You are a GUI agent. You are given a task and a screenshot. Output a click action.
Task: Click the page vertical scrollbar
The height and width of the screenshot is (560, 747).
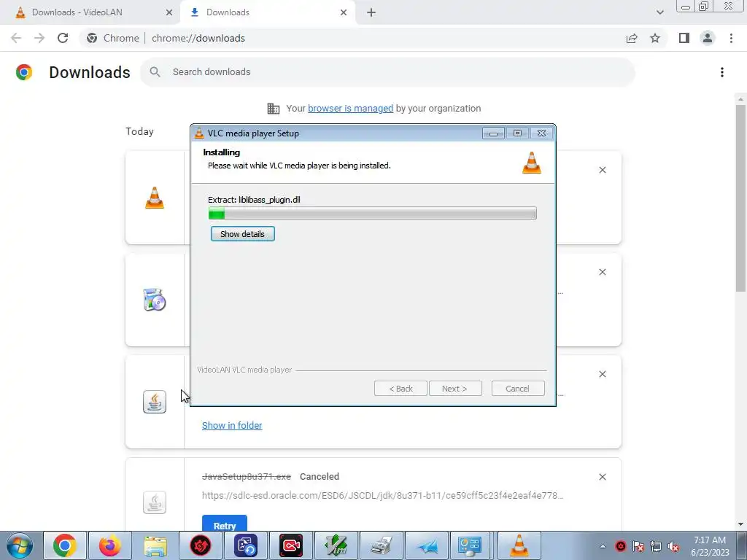pos(740,198)
